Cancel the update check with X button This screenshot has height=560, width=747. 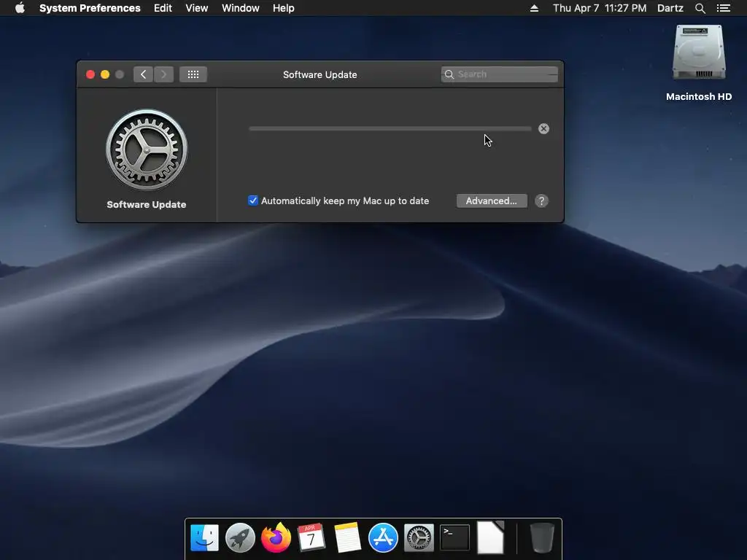tap(543, 128)
